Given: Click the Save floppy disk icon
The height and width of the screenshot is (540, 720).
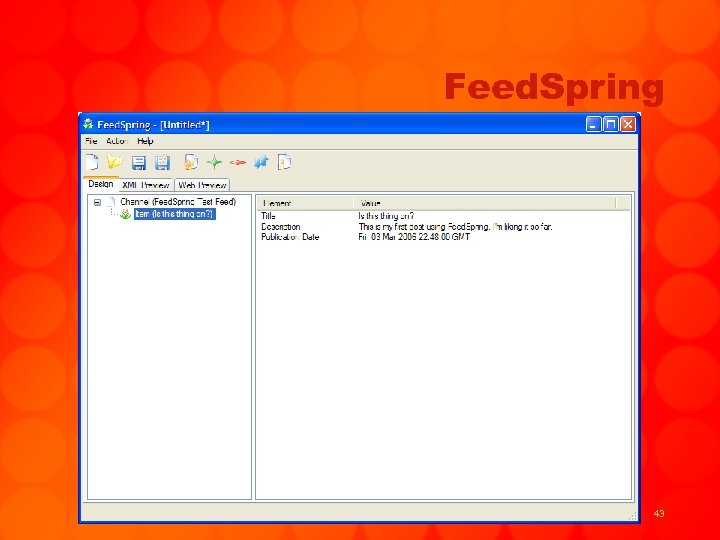Looking at the screenshot, I should pos(139,163).
